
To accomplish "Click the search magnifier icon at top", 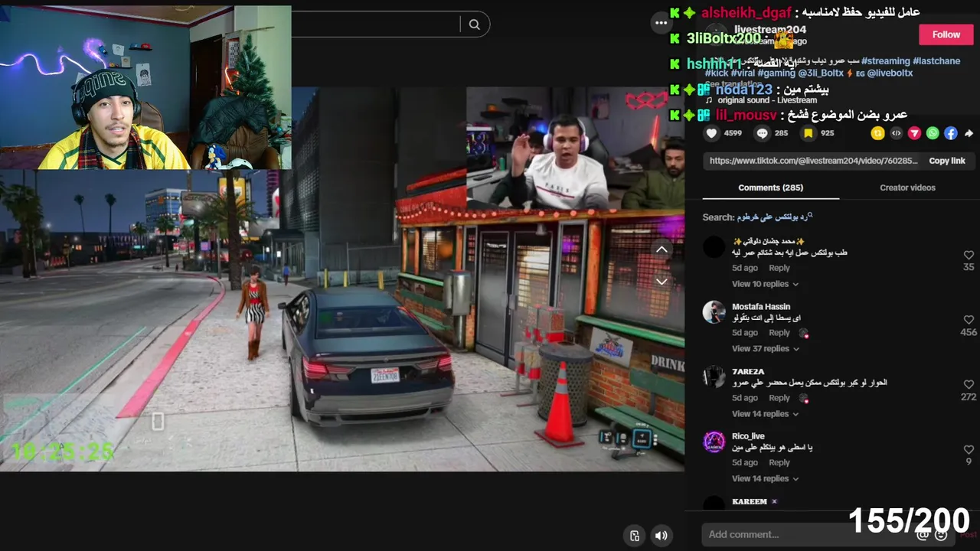I will [x=474, y=24].
